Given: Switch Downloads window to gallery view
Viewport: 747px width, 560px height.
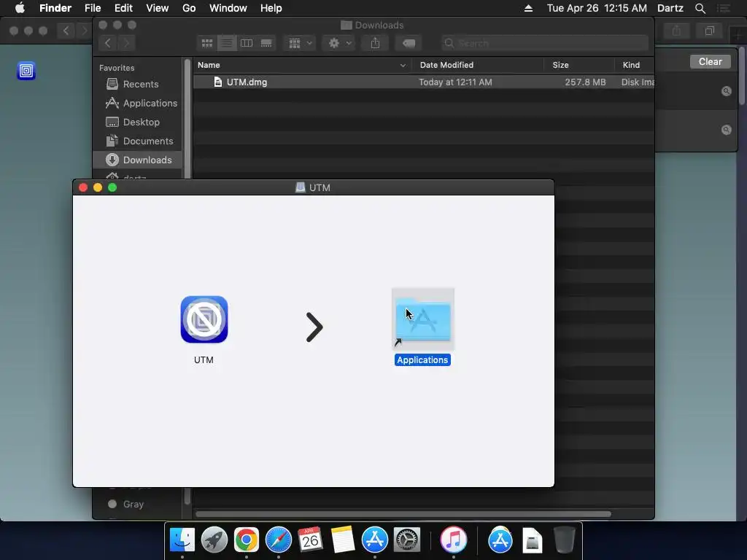Looking at the screenshot, I should (x=266, y=43).
